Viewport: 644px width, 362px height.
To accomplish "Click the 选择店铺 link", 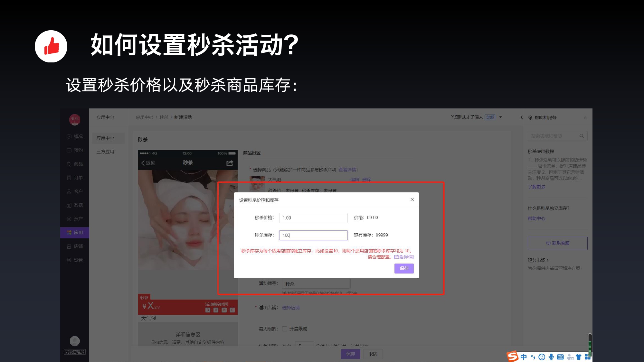I will [x=291, y=308].
